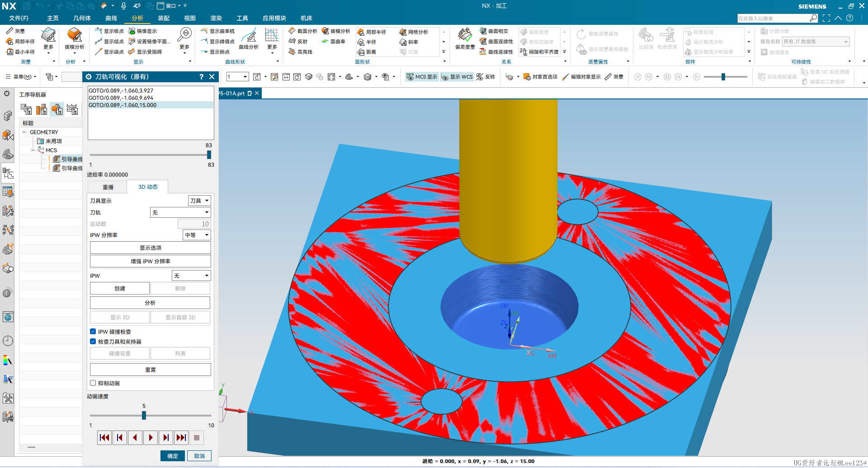Click the dialog help question mark

click(201, 77)
